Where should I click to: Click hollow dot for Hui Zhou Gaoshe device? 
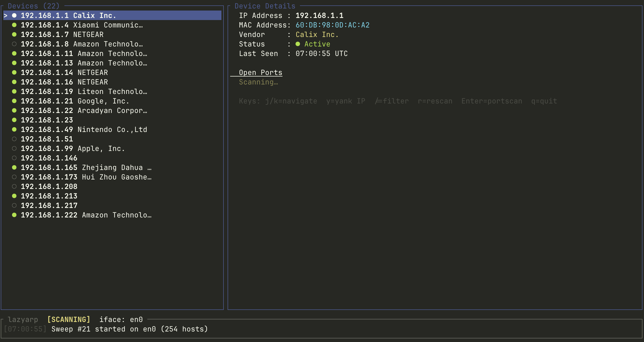(x=14, y=177)
